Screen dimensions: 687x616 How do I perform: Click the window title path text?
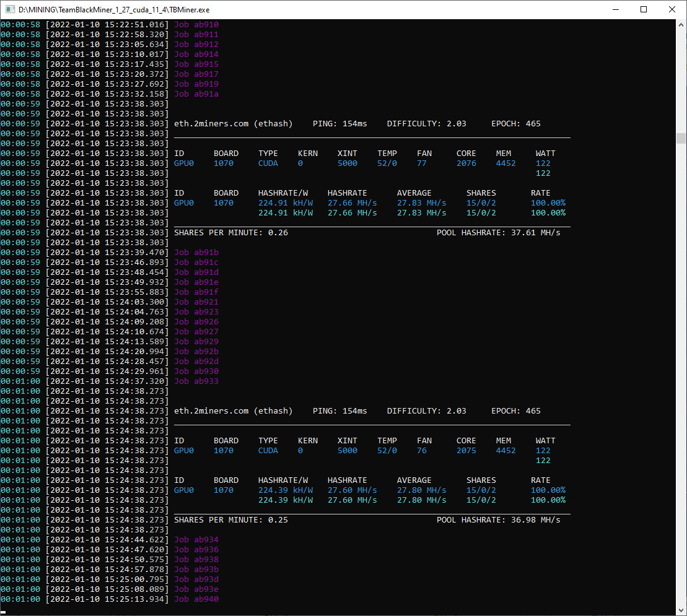click(x=114, y=10)
